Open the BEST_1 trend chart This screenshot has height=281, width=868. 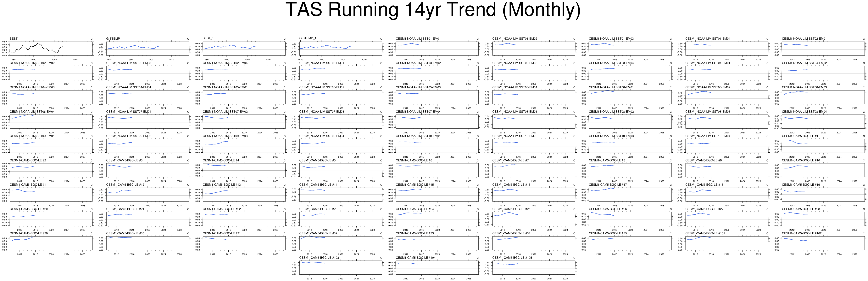pyautogui.click(x=244, y=49)
